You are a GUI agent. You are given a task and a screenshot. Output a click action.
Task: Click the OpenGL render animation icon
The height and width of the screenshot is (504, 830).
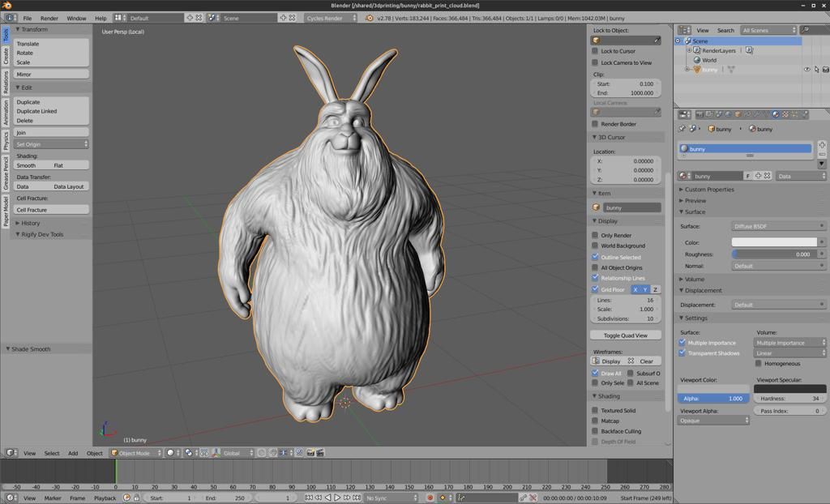tap(319, 453)
